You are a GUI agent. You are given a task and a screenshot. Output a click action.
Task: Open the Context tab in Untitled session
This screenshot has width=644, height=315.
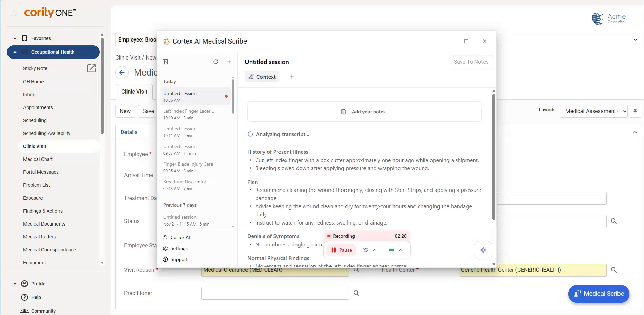(262, 77)
